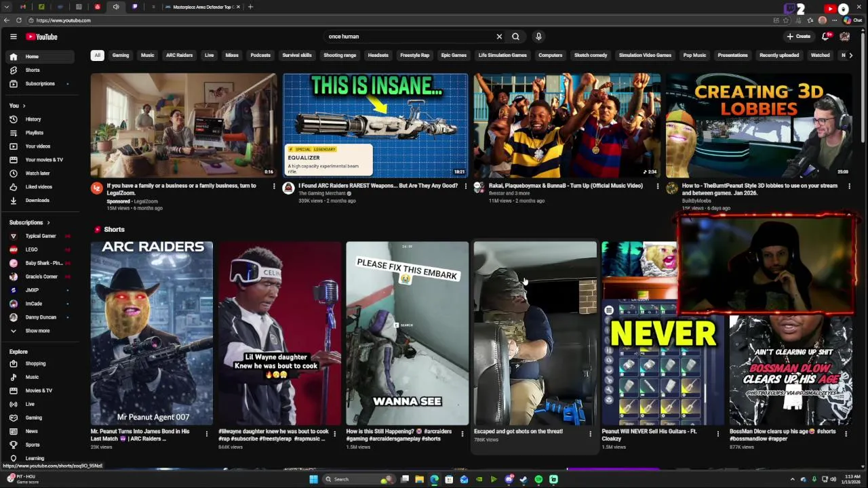Open Rakai Turn Up video title link

[x=566, y=186]
